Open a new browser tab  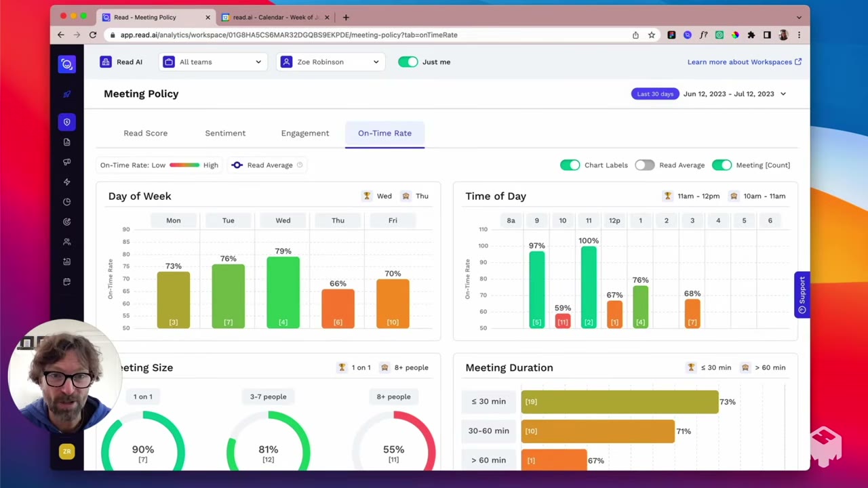[x=346, y=17]
